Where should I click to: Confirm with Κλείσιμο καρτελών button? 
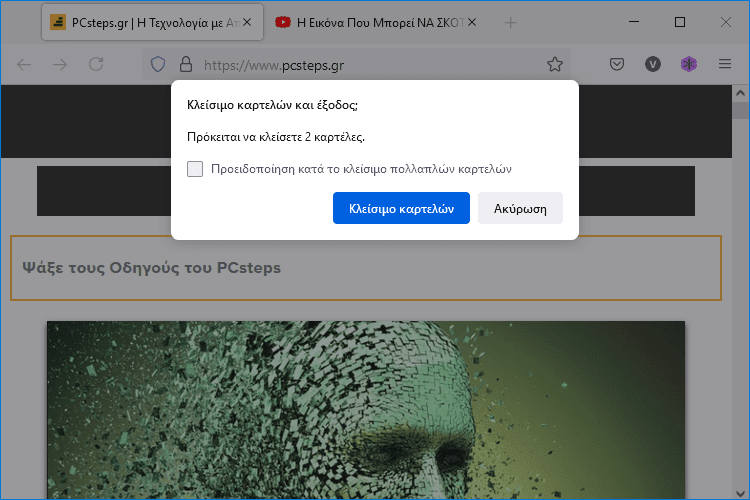[401, 208]
